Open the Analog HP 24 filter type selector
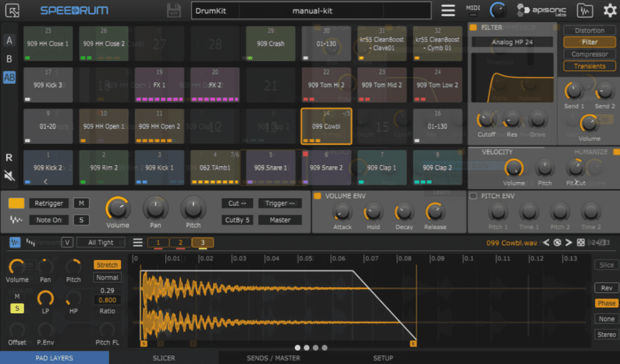The image size is (620, 364). tap(512, 42)
